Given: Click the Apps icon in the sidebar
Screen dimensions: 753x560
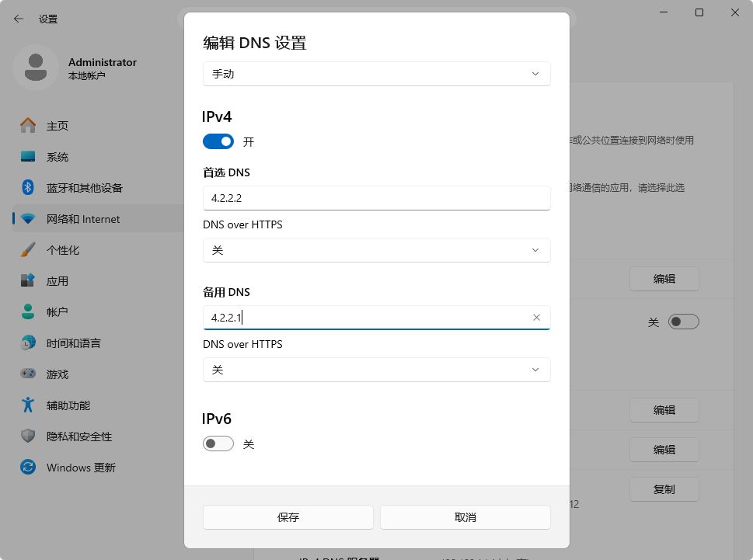Looking at the screenshot, I should (28, 280).
